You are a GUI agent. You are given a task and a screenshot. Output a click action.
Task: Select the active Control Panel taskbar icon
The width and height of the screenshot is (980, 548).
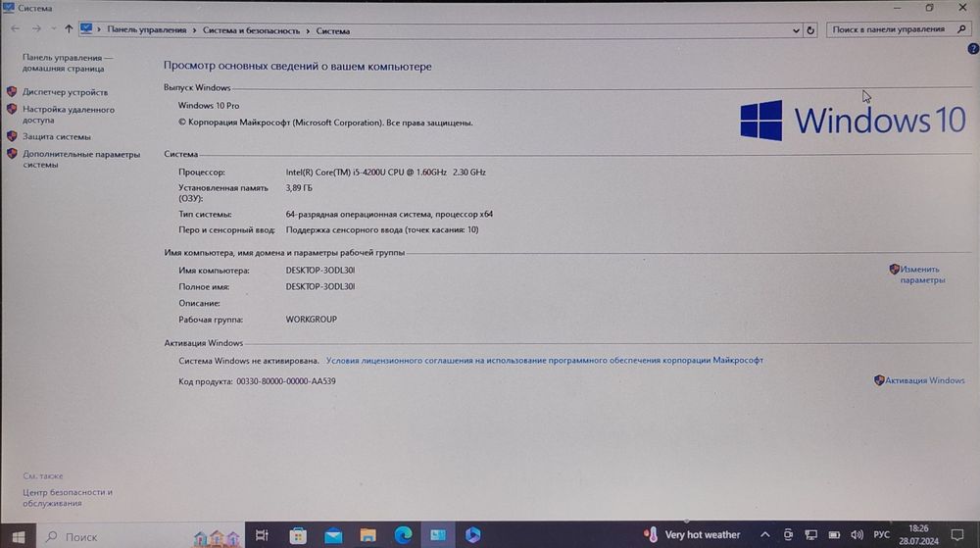click(438, 535)
